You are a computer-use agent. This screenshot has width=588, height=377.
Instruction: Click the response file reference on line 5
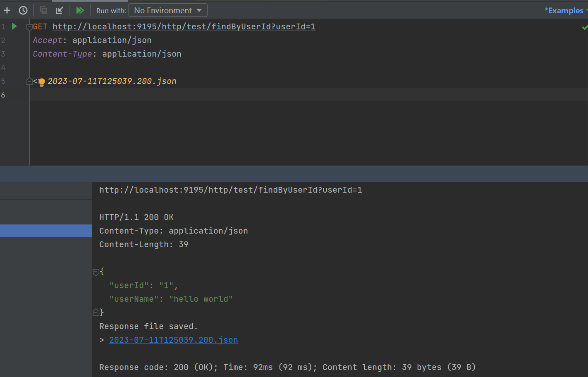(x=112, y=81)
